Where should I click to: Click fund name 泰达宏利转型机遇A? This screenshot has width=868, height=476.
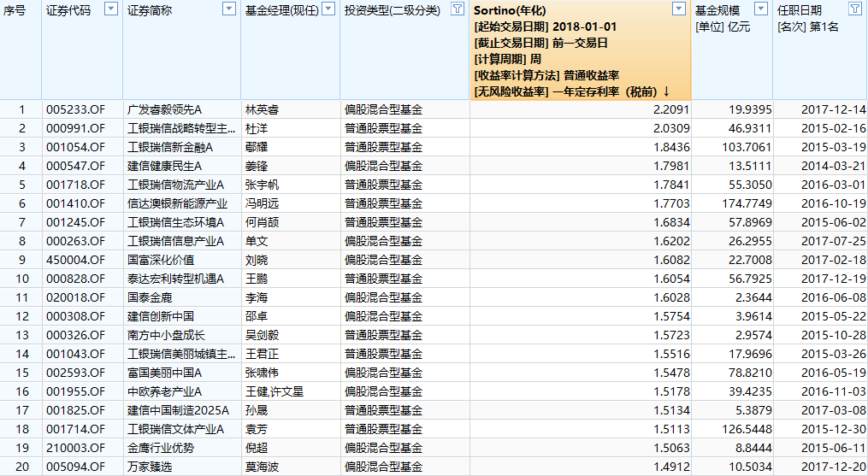coord(175,279)
